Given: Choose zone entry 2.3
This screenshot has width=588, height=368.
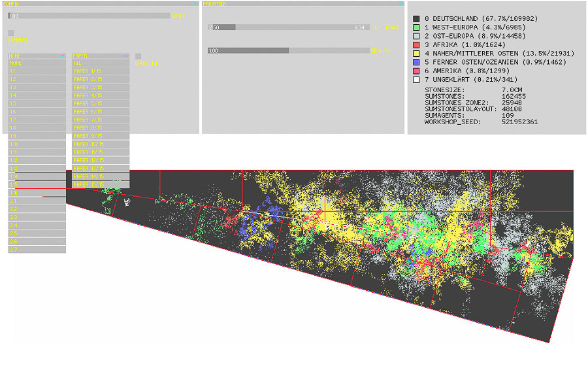Looking at the screenshot, I should tap(37, 217).
